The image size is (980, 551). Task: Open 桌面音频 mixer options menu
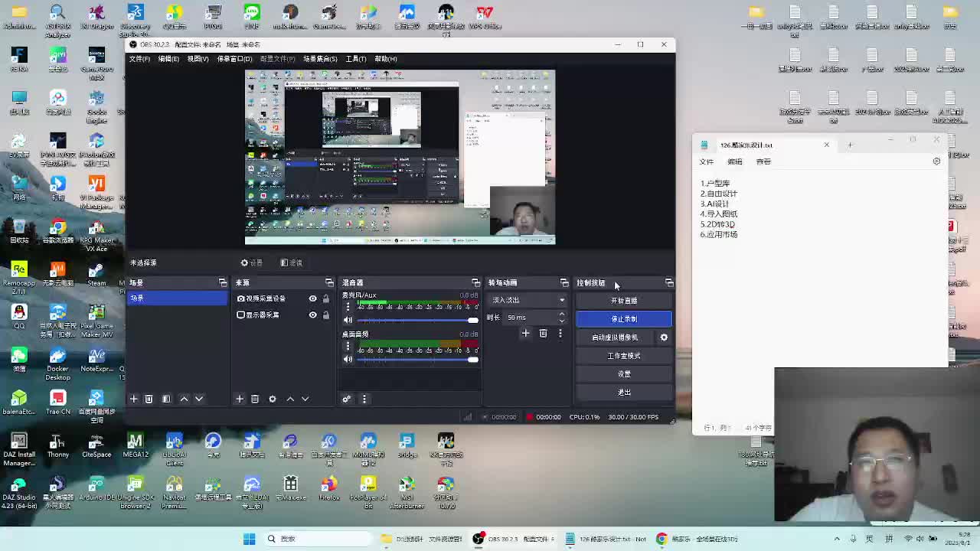348,346
